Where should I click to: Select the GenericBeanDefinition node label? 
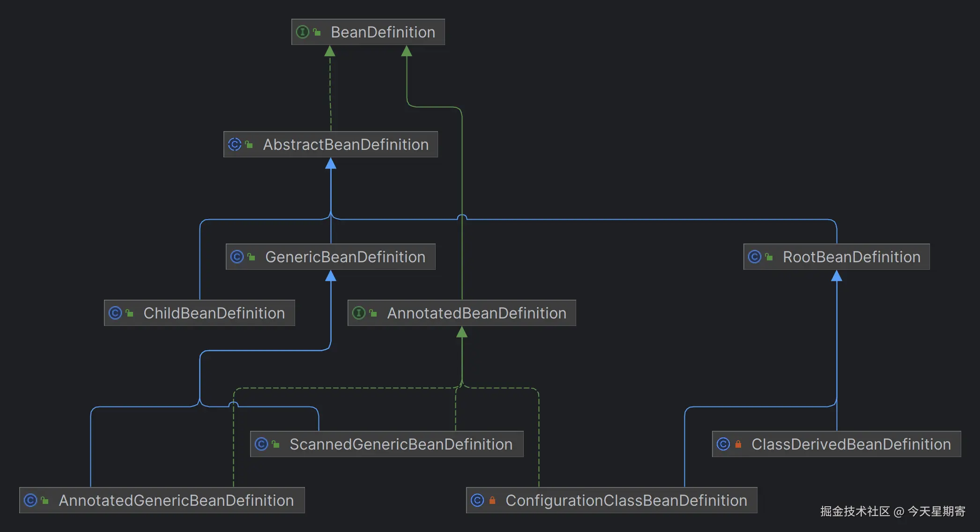[345, 257]
